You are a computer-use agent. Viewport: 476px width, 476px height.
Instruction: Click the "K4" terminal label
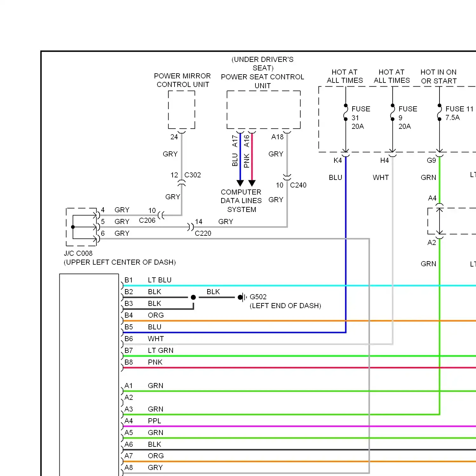[338, 160]
